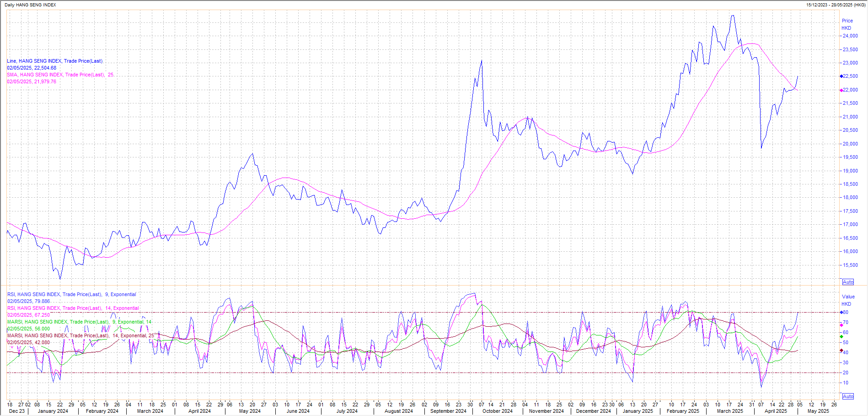Click the MARSI value '02/05/2025, 42.080'

tap(28, 342)
